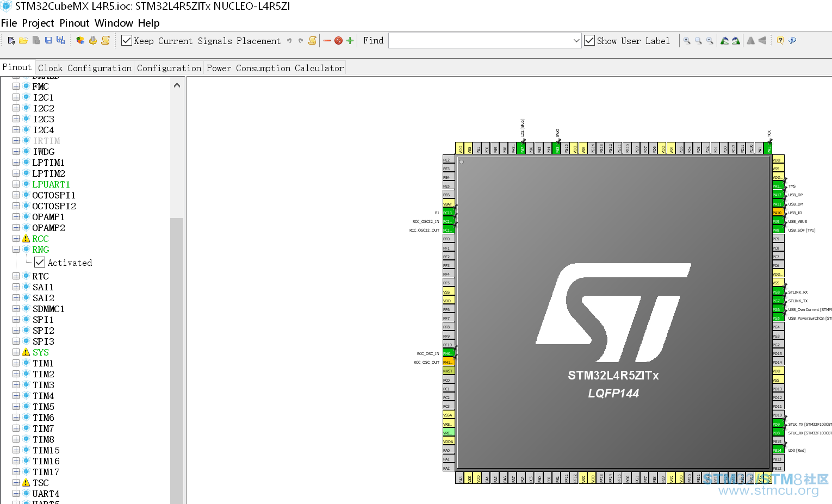Click the middle magnifier zoom icon

tap(698, 41)
